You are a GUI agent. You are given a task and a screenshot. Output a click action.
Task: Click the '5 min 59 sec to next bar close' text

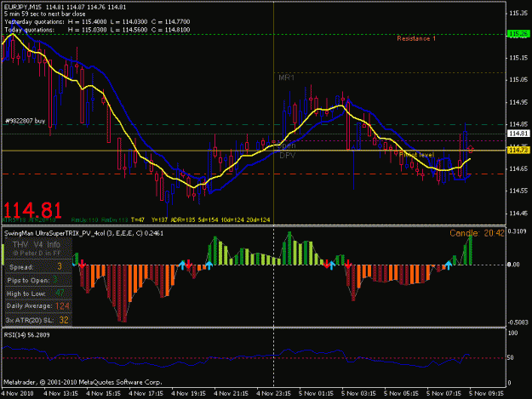click(45, 14)
